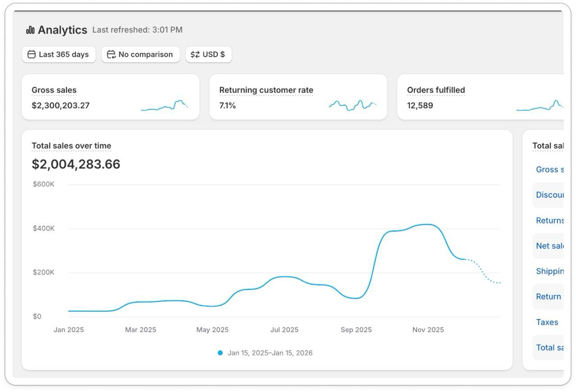Click the Jan 15, 2025–Jan 15, 2026 legend label

(270, 353)
